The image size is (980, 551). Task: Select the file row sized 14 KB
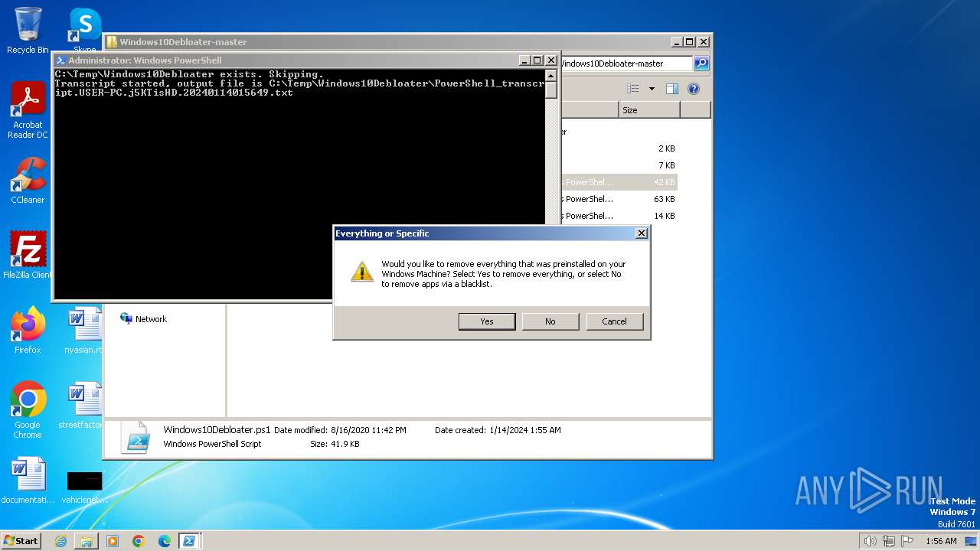tap(619, 216)
